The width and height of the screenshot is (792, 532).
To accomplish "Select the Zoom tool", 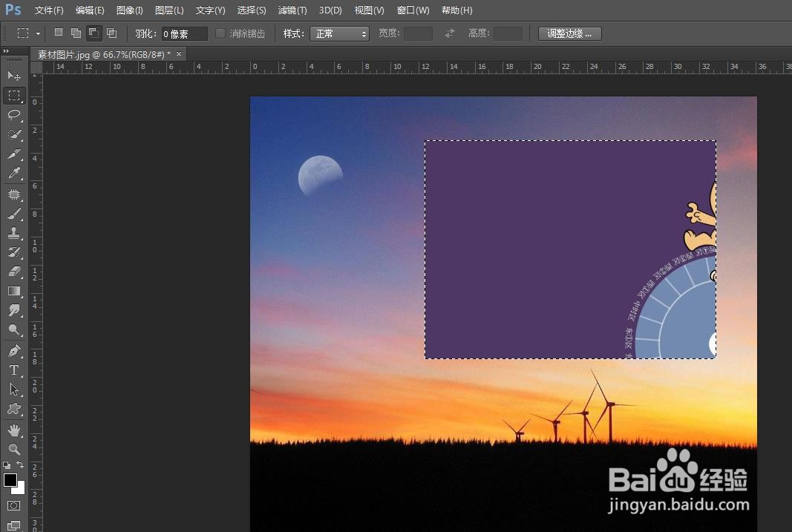I will (x=14, y=449).
